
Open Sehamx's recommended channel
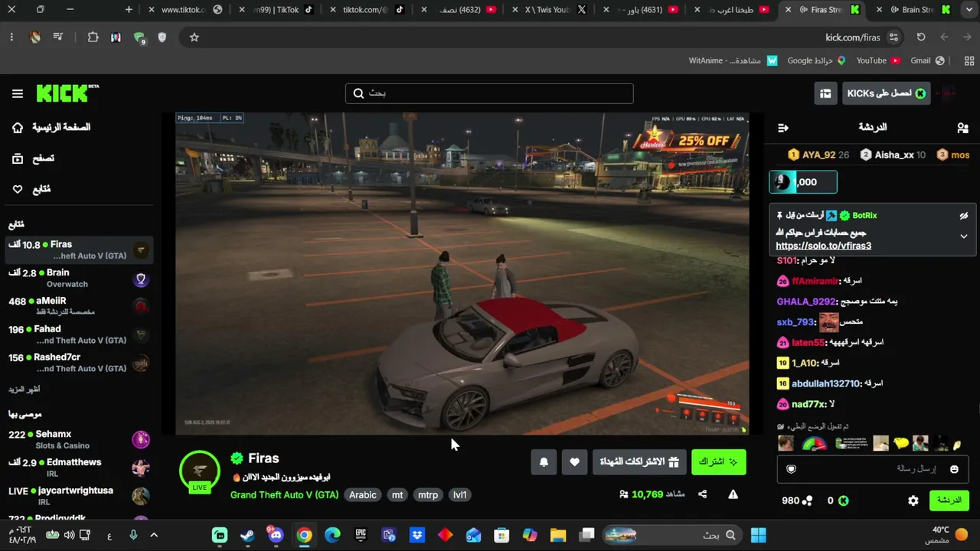click(x=80, y=439)
